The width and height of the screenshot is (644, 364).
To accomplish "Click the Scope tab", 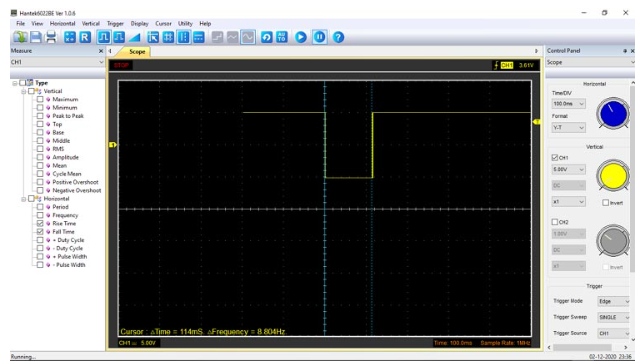I will 137,51.
